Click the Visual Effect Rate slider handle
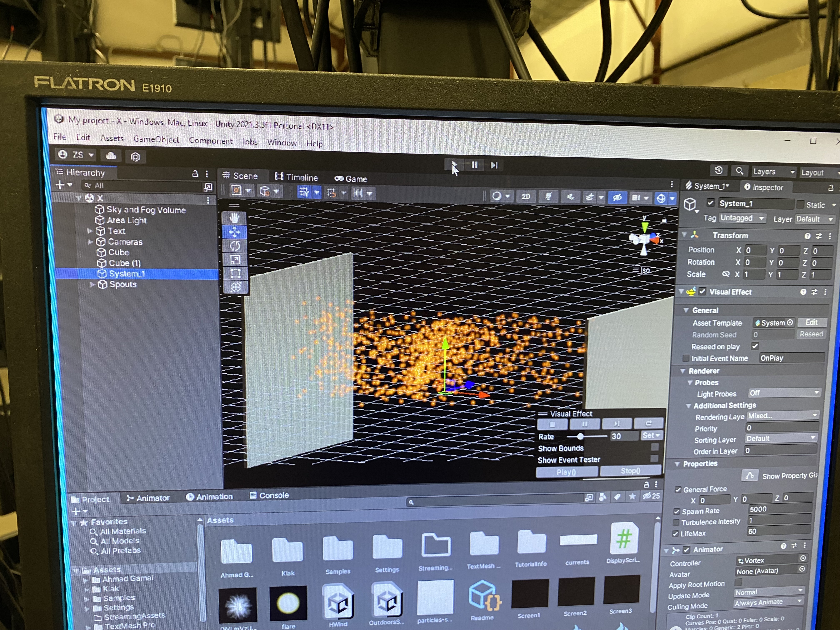Image resolution: width=840 pixels, height=630 pixels. [x=580, y=436]
